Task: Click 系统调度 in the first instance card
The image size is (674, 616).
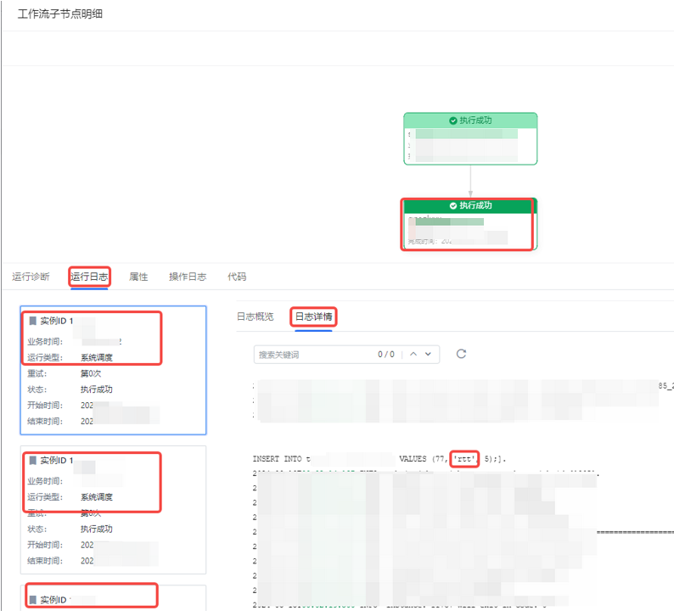Action: 97,357
